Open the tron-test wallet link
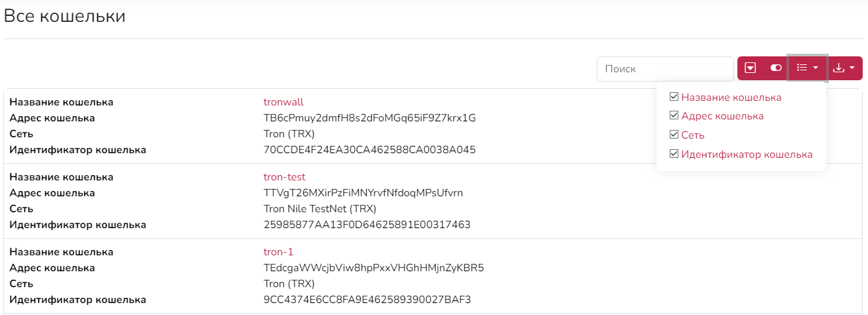Screen dimensions: 868x315 pos(284,177)
